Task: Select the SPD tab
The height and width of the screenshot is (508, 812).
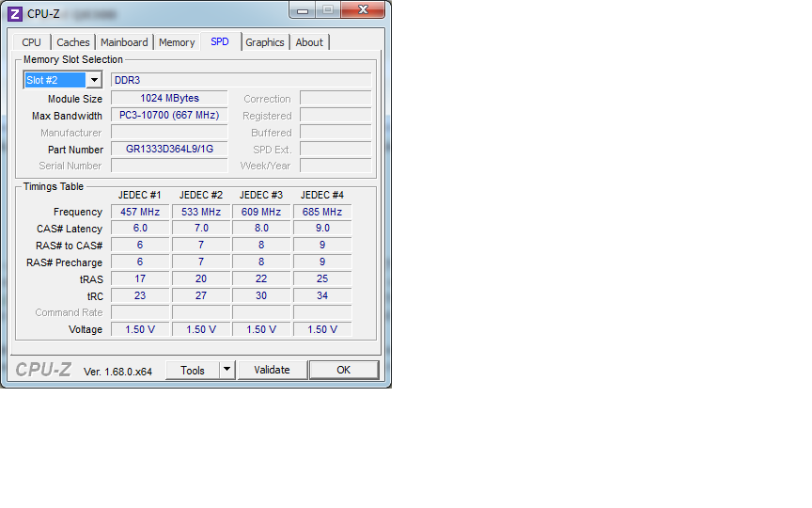Action: [220, 42]
